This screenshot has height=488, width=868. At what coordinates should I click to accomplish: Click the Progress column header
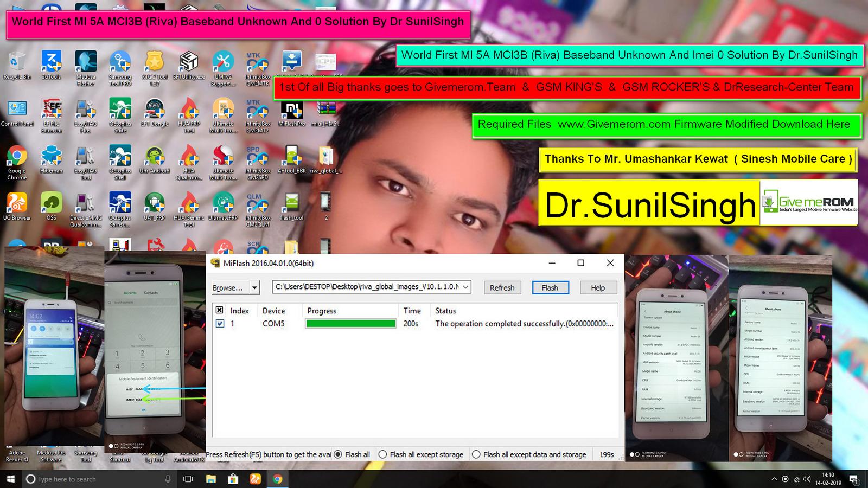[351, 311]
